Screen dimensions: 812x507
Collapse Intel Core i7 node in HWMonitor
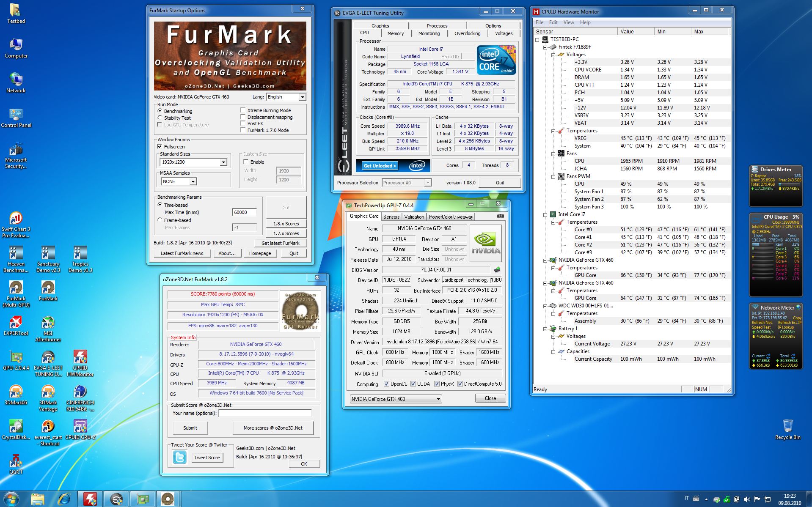pos(545,214)
